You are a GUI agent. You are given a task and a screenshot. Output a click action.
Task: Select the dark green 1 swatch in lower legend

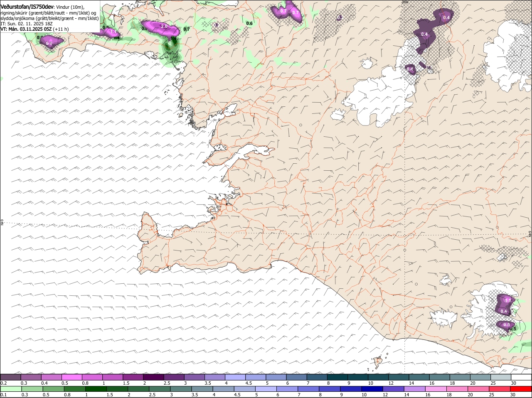click(x=95, y=389)
